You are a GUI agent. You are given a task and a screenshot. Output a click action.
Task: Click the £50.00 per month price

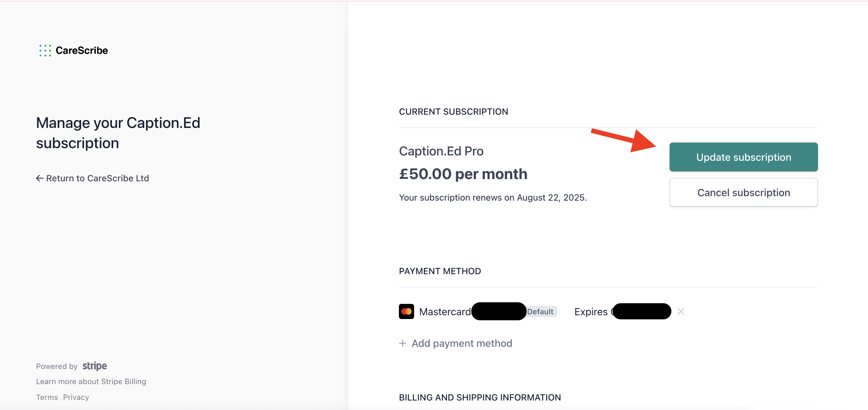point(463,174)
